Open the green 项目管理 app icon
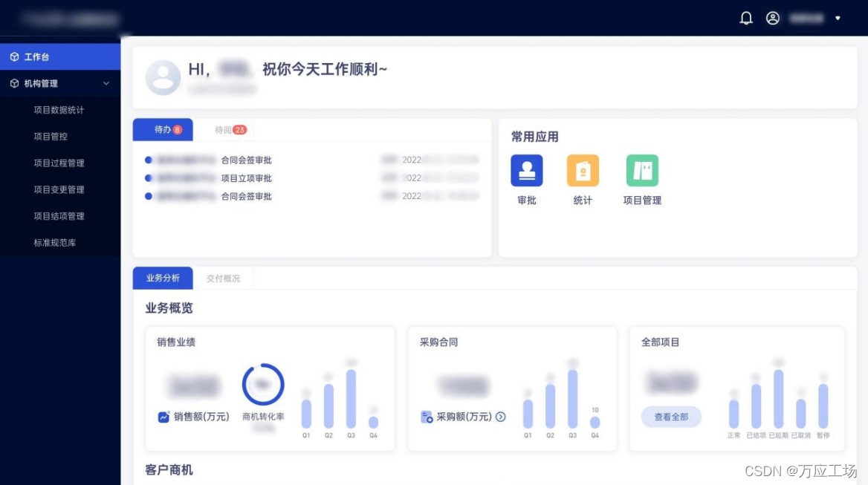 tap(642, 170)
